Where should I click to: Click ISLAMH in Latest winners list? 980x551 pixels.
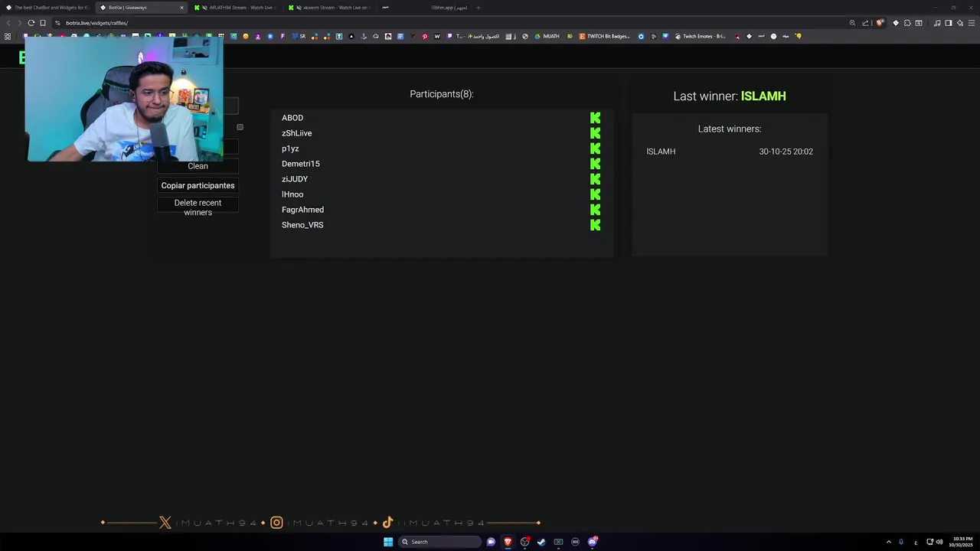[x=661, y=152]
